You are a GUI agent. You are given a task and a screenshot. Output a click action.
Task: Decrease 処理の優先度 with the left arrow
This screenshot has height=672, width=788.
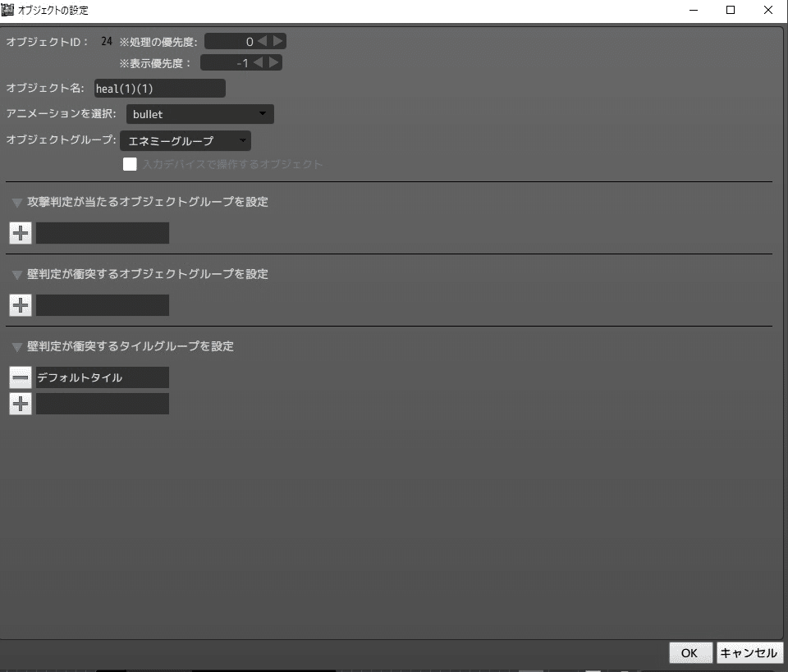pyautogui.click(x=263, y=41)
